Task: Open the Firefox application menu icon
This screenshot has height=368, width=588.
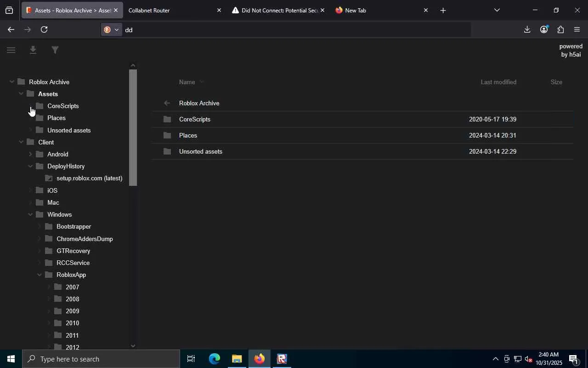Action: click(577, 30)
